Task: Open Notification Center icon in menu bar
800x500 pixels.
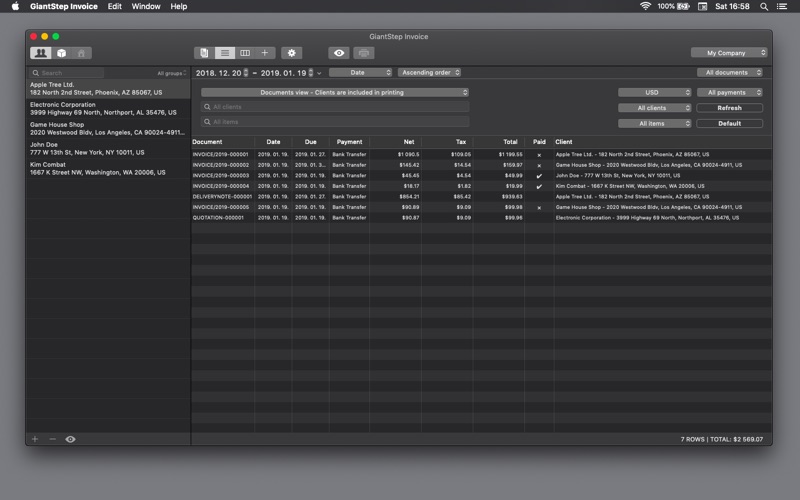Action: pos(782,7)
